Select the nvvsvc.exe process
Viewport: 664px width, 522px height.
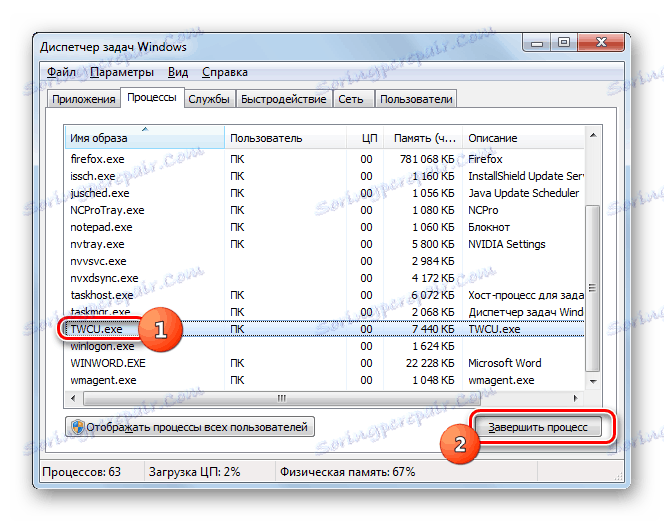pos(324,261)
